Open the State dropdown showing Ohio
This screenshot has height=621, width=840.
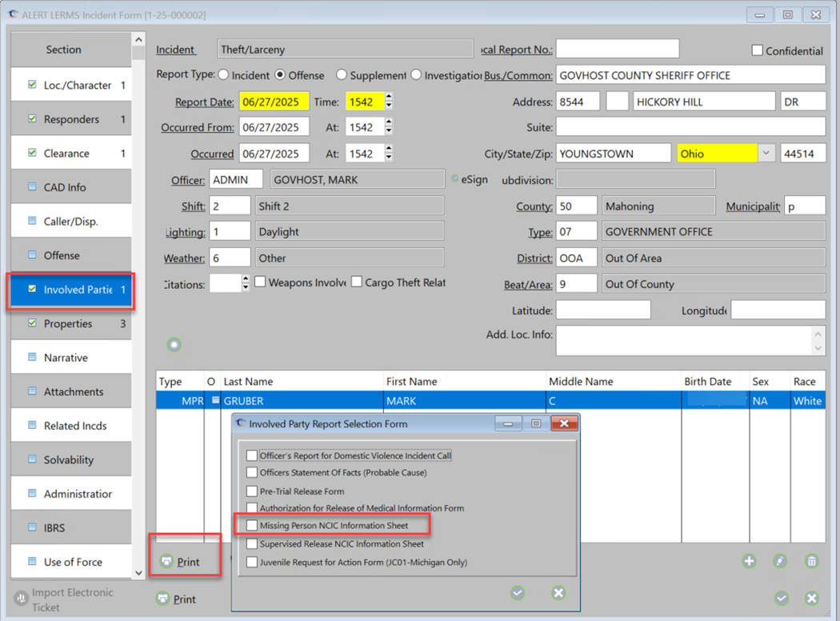(x=766, y=154)
